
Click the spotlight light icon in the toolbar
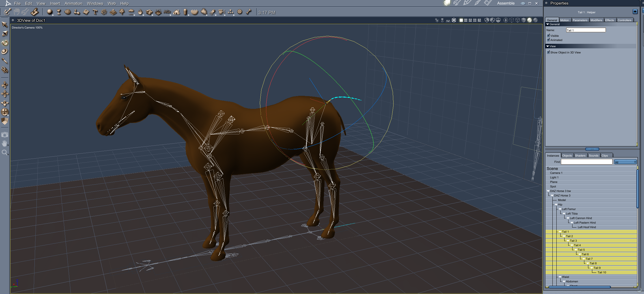213,12
